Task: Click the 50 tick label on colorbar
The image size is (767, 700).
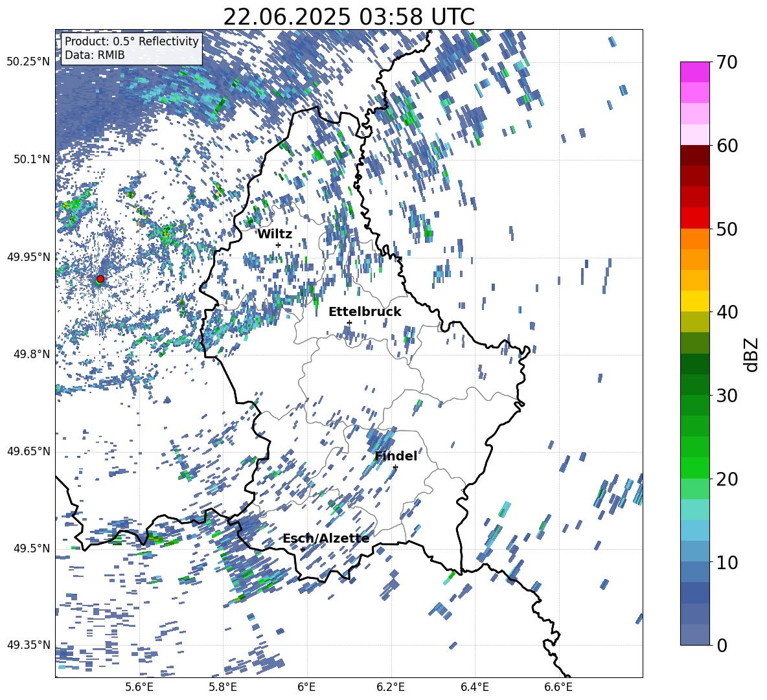Action: (727, 229)
